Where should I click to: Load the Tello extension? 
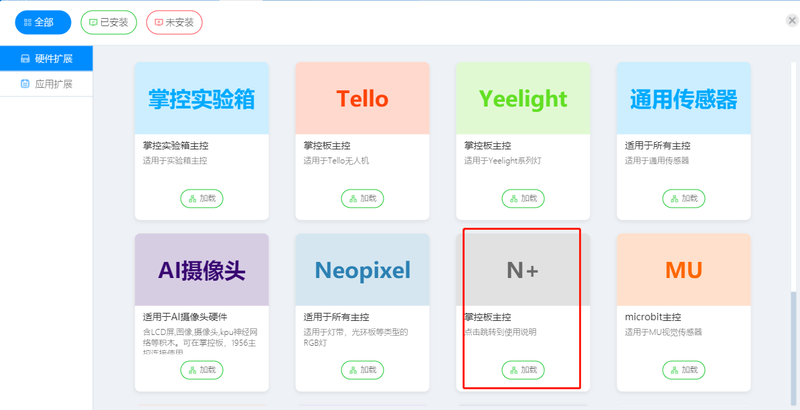(x=362, y=198)
